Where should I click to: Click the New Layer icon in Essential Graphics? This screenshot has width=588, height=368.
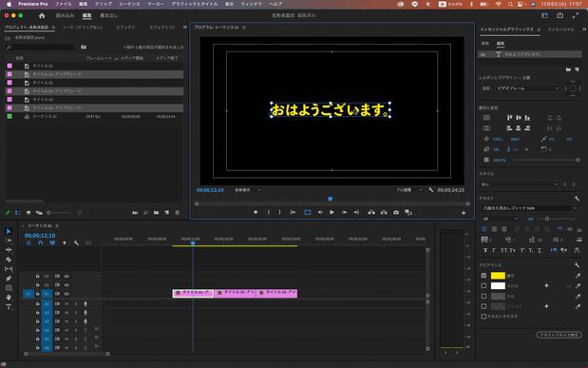pyautogui.click(x=577, y=69)
